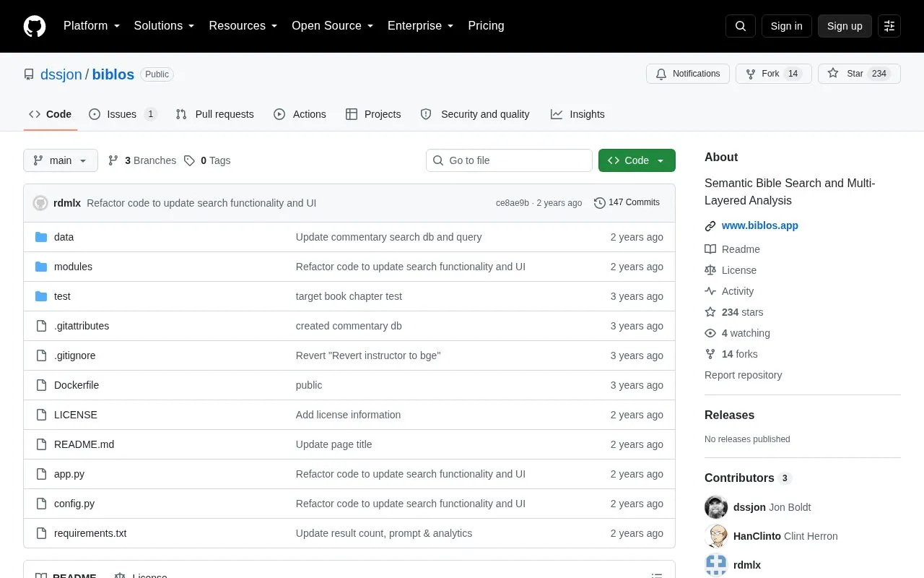Click the data folder icon
The image size is (924, 578).
tap(41, 237)
